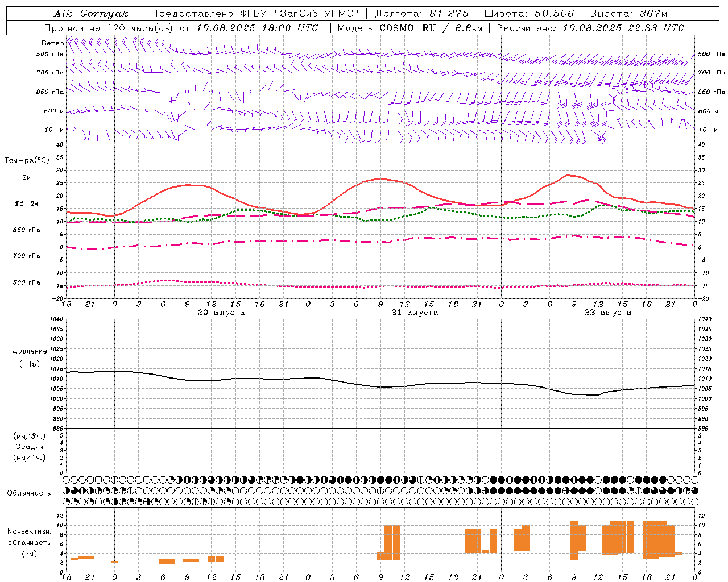Click the "Давление" pressure panel label
Screen dimensions: 728x582
point(30,351)
